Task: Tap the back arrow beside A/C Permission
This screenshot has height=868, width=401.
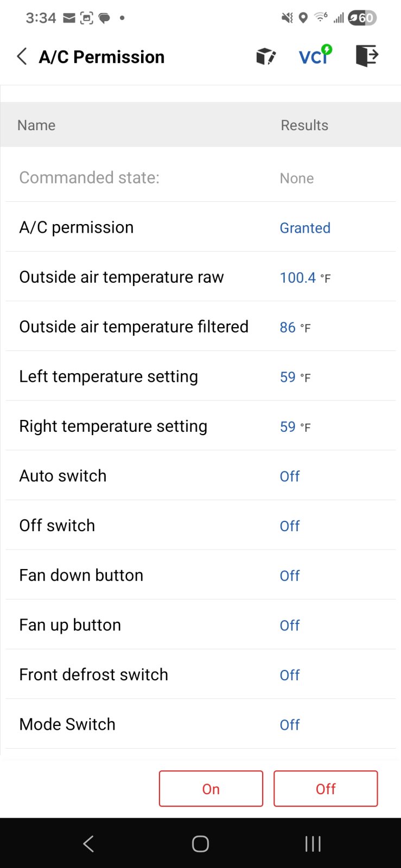Action: [x=22, y=56]
